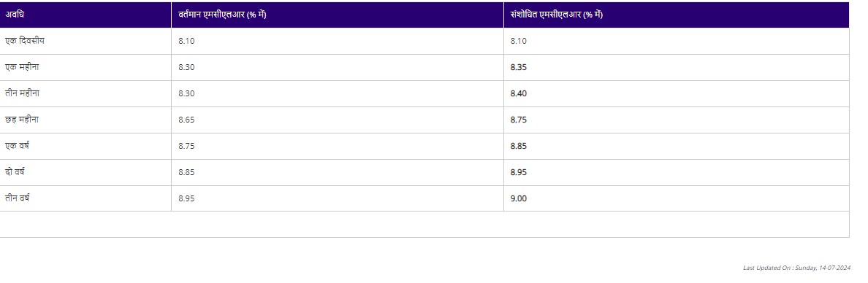Click the संशोधित एमसीएलआर (% में) header
Image resolution: width=868 pixels, height=283 pixels.
556,15
